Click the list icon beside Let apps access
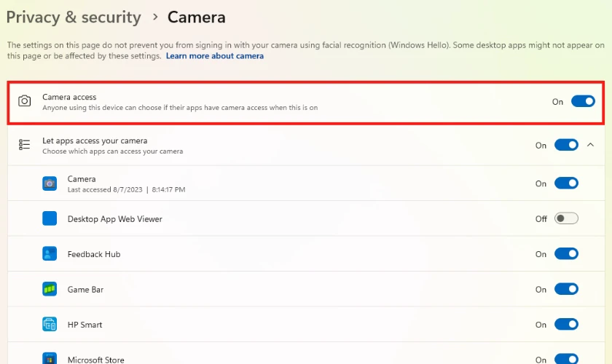Viewport: 612px width, 364px height. tap(24, 145)
